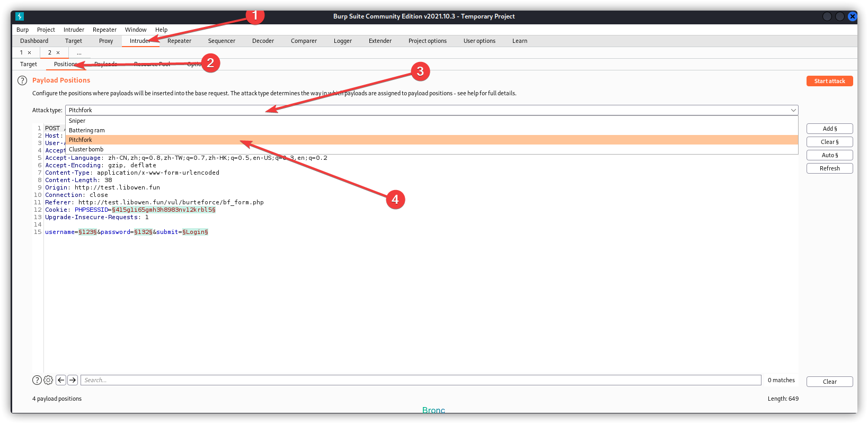This screenshot has width=868, height=424.
Task: Open the User options tab
Action: point(480,41)
